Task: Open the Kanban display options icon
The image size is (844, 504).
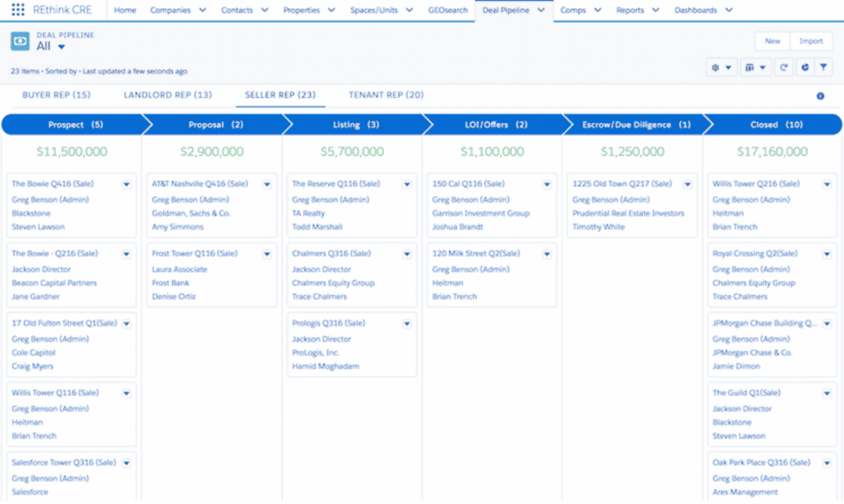Action: pos(755,68)
